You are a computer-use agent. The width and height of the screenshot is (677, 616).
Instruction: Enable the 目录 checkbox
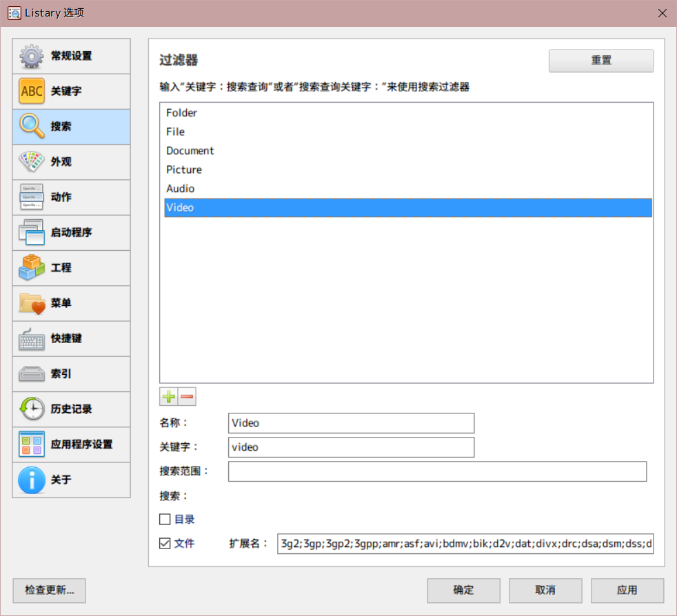(x=165, y=519)
